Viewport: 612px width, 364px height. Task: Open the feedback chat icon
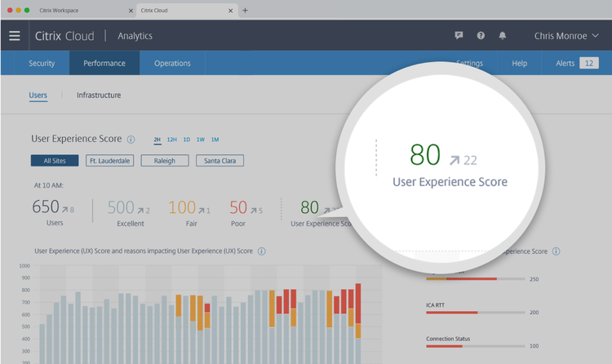point(459,36)
